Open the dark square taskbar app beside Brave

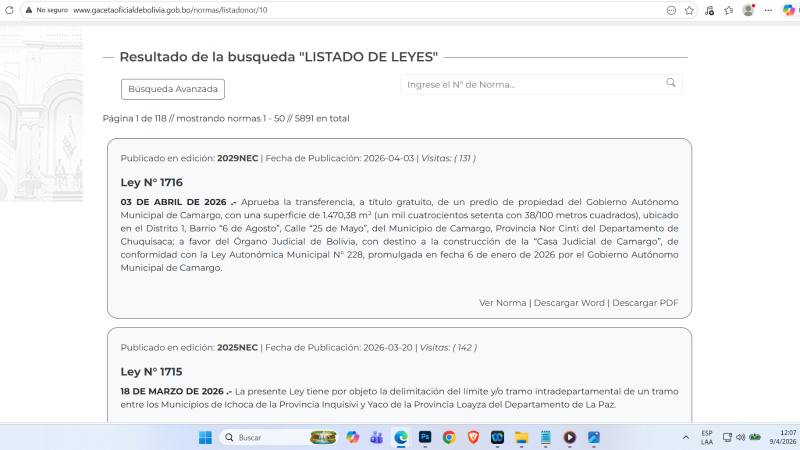[497, 438]
